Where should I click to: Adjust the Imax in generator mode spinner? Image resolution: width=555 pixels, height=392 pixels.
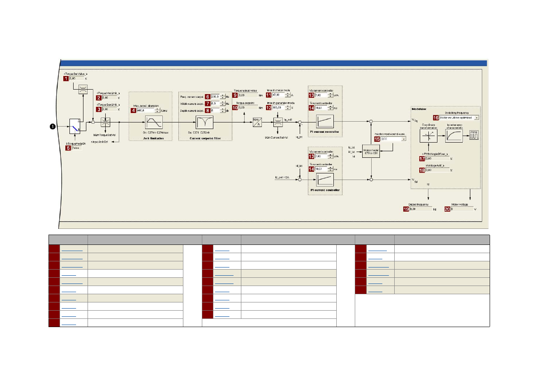point(288,108)
